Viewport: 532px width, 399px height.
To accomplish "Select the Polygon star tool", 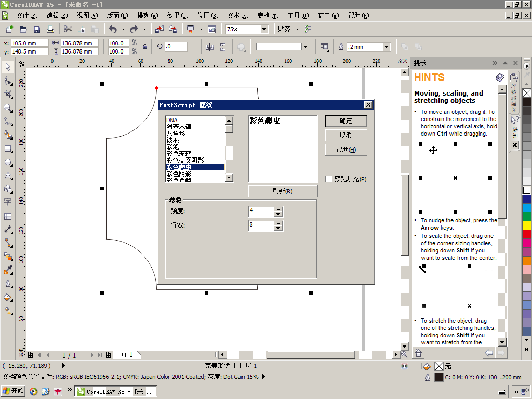I will (8, 176).
